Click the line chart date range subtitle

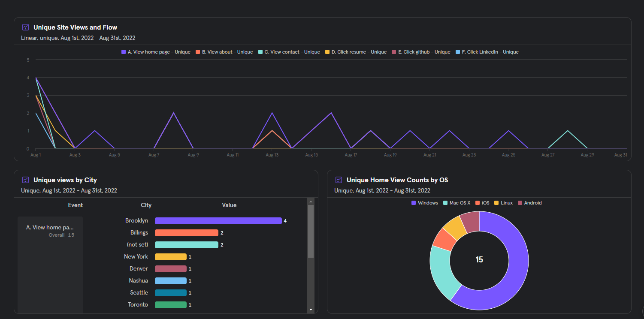78,38
